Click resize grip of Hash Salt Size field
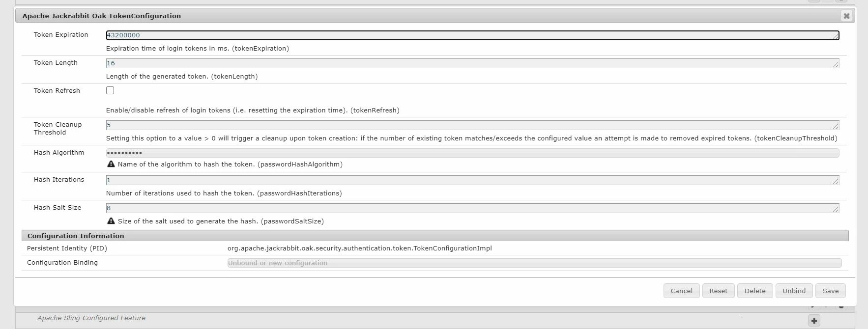868x329 pixels. point(836,210)
